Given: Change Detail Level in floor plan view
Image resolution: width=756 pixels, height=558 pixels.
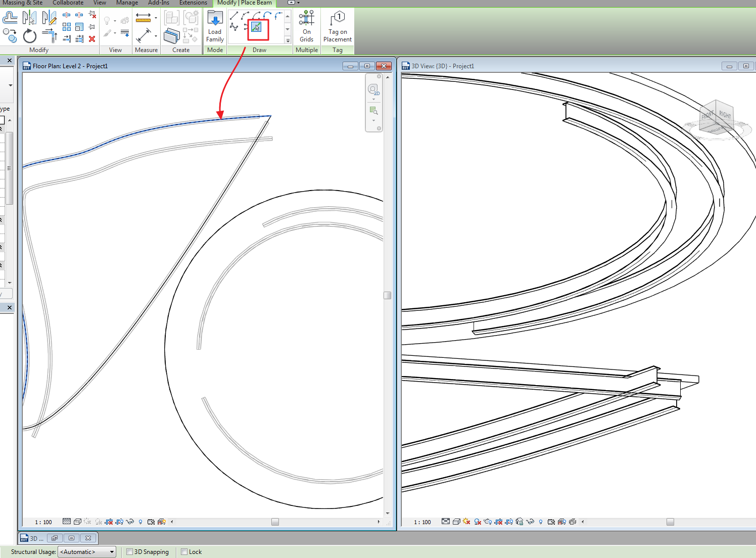Looking at the screenshot, I should (67, 522).
